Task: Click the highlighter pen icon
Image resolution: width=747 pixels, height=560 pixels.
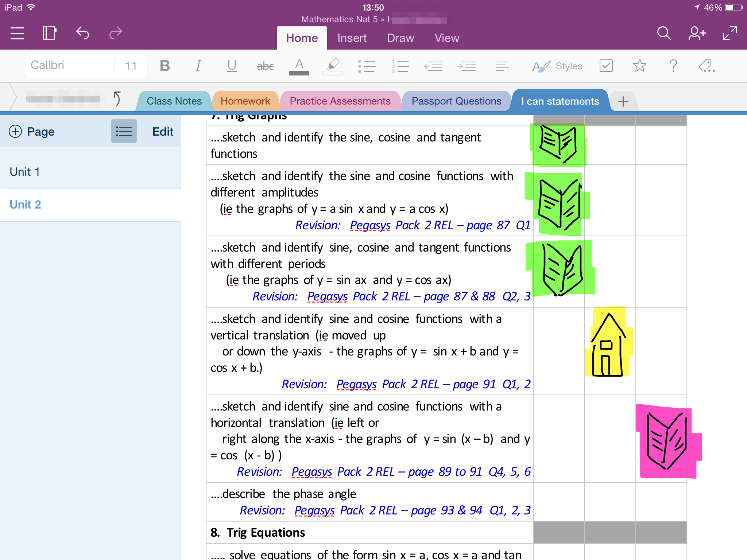Action: point(333,66)
